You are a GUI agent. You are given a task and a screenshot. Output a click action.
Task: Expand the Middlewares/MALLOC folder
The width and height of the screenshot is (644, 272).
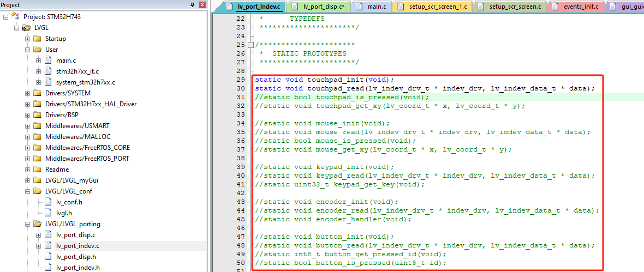coord(27,137)
